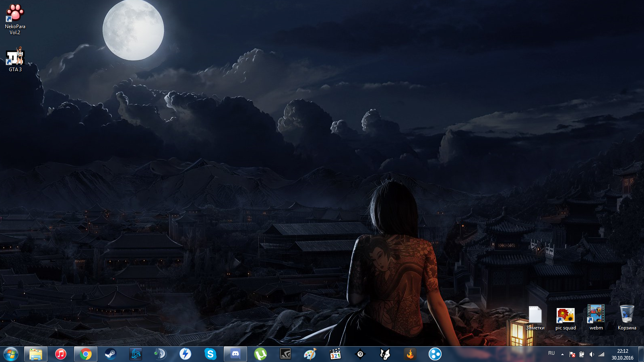Open Paint from the taskbar palette icon
The width and height of the screenshot is (644, 362).
310,354
